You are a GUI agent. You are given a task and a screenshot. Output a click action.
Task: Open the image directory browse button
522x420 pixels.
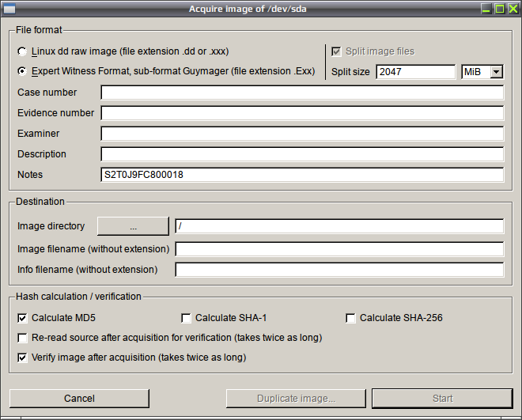coord(133,226)
